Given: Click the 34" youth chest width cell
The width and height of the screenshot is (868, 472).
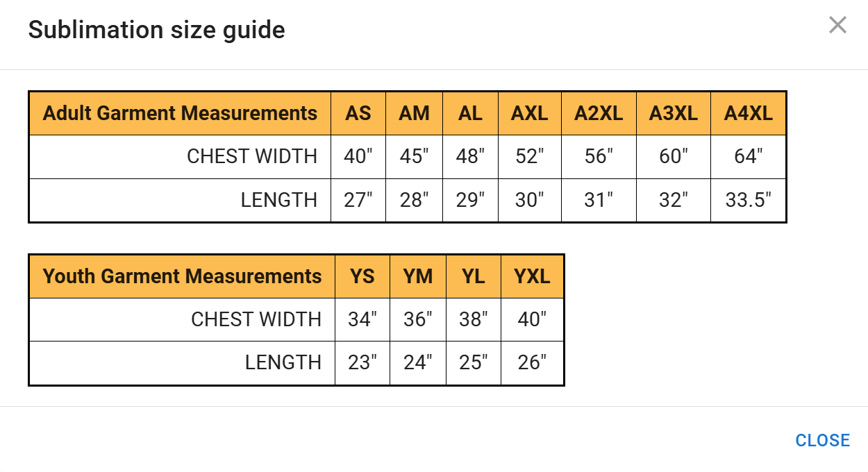Looking at the screenshot, I should click(362, 319).
